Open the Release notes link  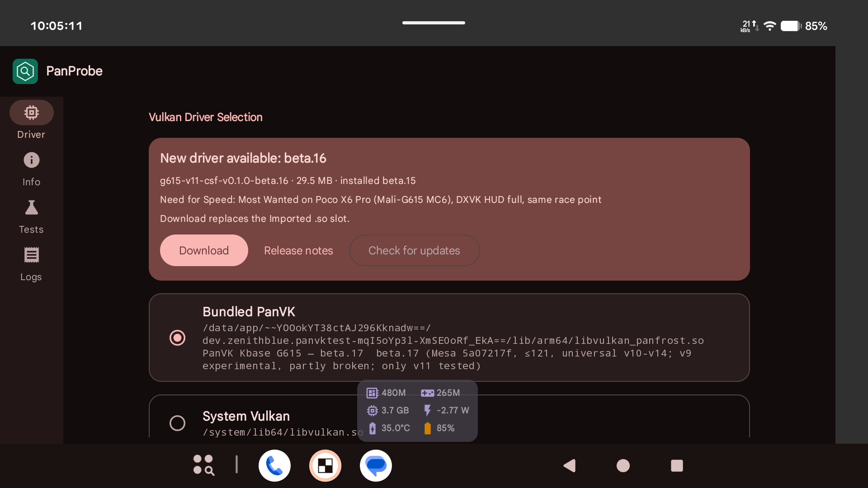click(298, 250)
